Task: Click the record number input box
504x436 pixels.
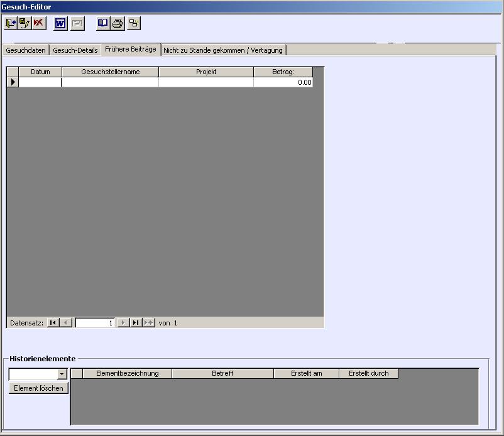Action: tap(95, 322)
